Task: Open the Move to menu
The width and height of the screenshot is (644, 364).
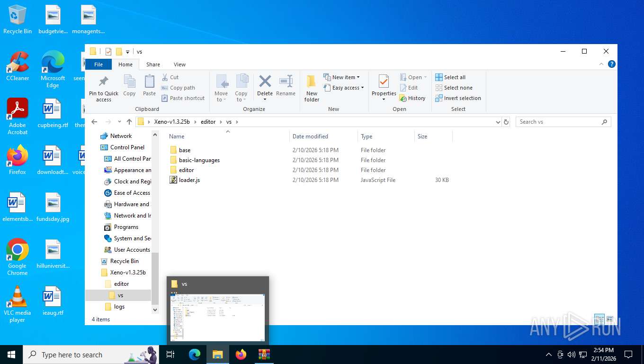Action: [221, 88]
